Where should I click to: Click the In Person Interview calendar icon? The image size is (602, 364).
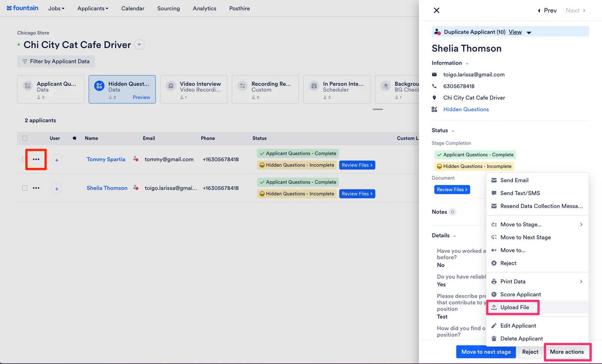pos(314,86)
